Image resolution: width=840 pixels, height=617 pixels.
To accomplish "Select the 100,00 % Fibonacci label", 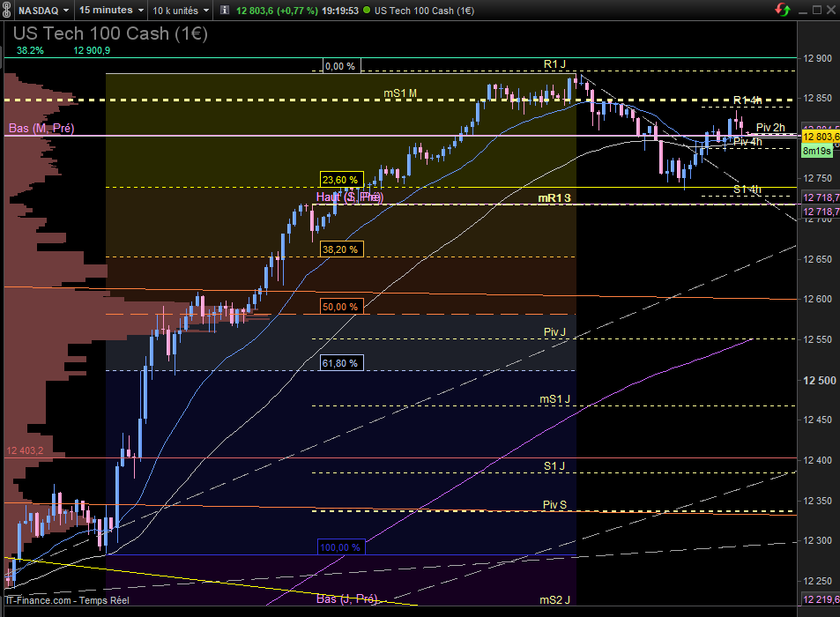I will point(341,546).
